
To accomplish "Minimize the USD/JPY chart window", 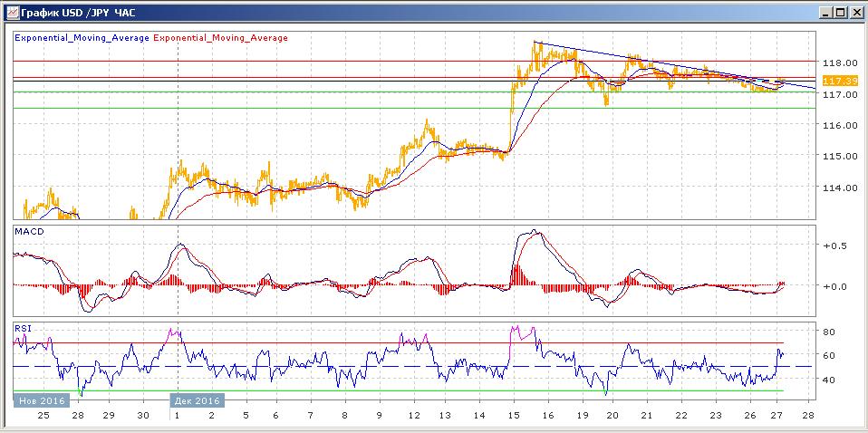I will [825, 12].
